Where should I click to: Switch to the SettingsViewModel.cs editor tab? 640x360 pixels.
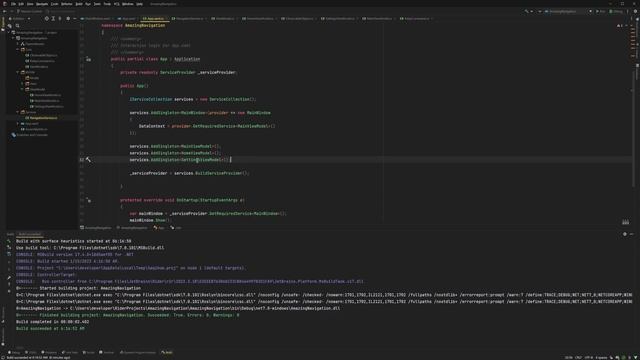point(340,18)
